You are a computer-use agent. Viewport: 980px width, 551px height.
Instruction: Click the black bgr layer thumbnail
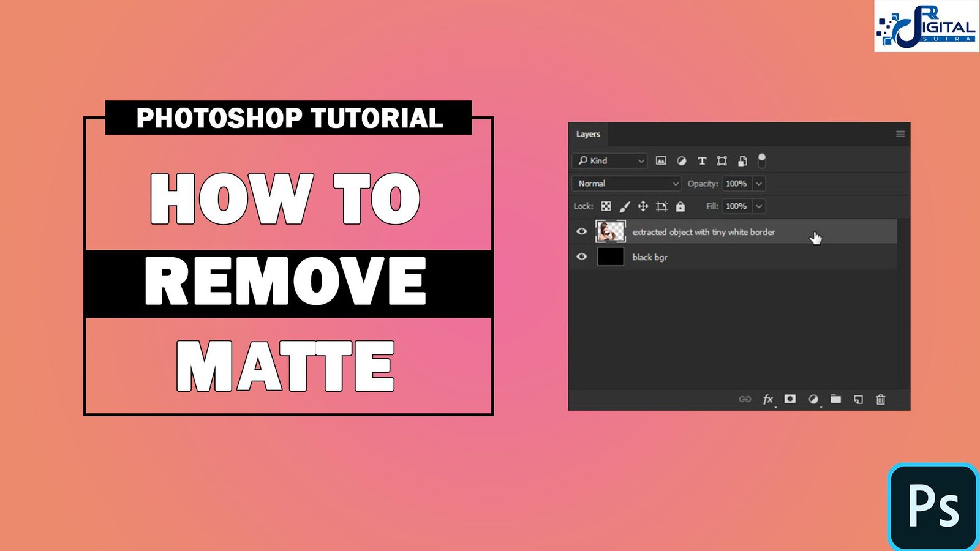pos(610,257)
